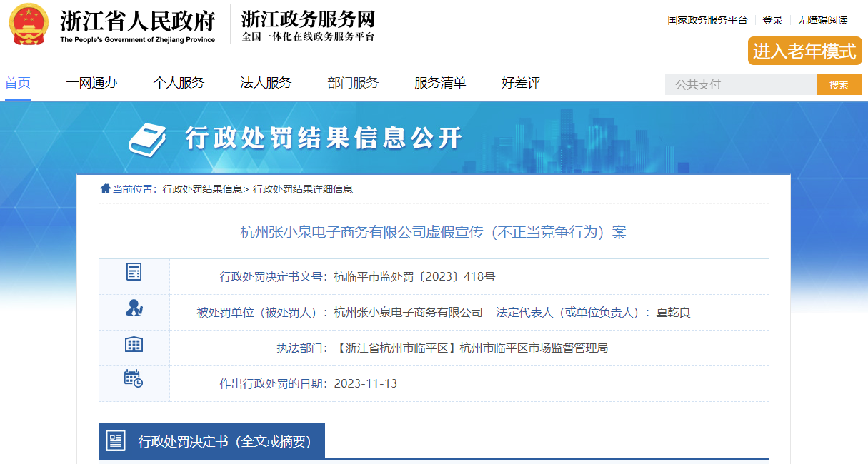Click the 浙江政务服务网 site title
This screenshot has height=464, width=868.
point(308,19)
